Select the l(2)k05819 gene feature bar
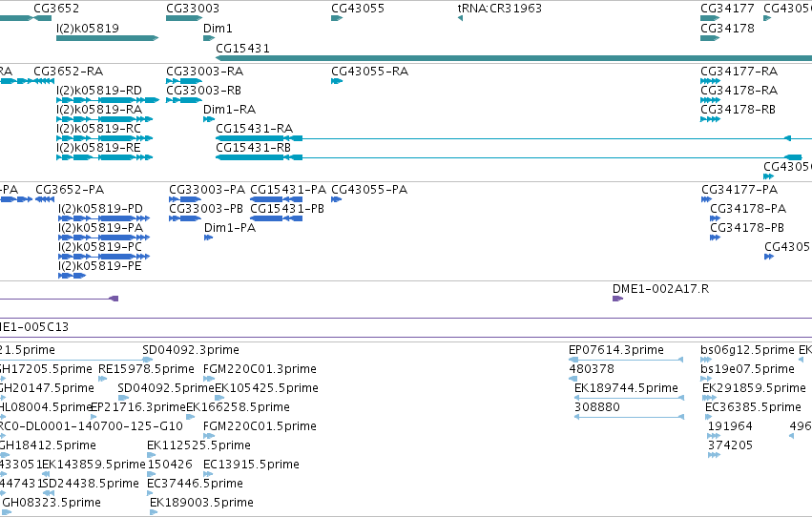This screenshot has height=517, width=812. [107, 38]
